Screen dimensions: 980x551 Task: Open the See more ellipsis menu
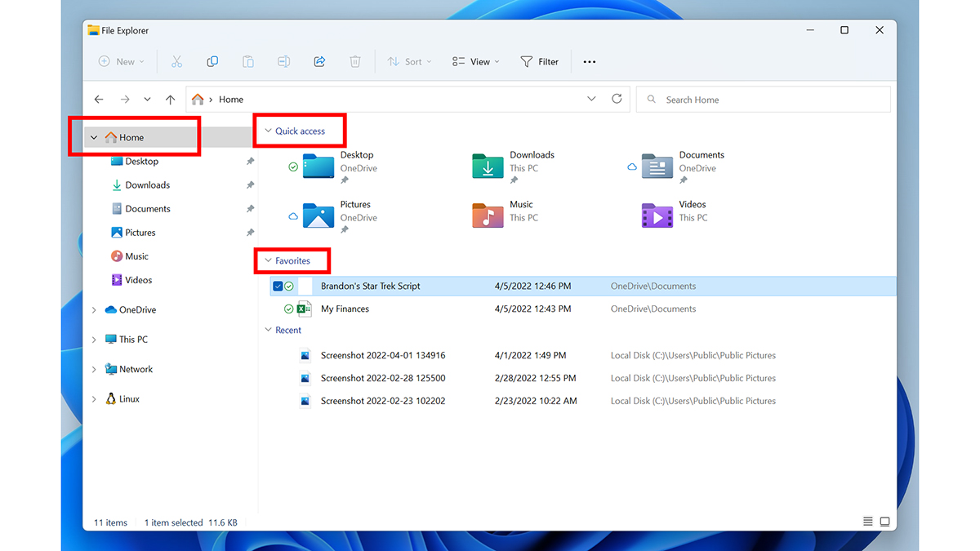(590, 61)
